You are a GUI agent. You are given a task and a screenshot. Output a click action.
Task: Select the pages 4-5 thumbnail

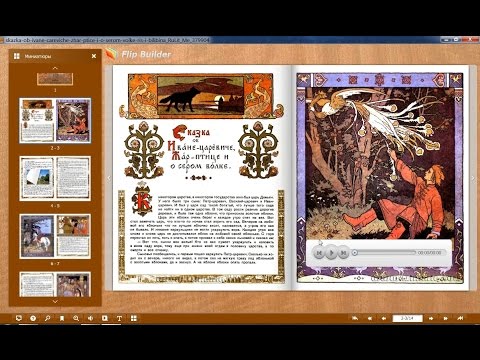55,178
